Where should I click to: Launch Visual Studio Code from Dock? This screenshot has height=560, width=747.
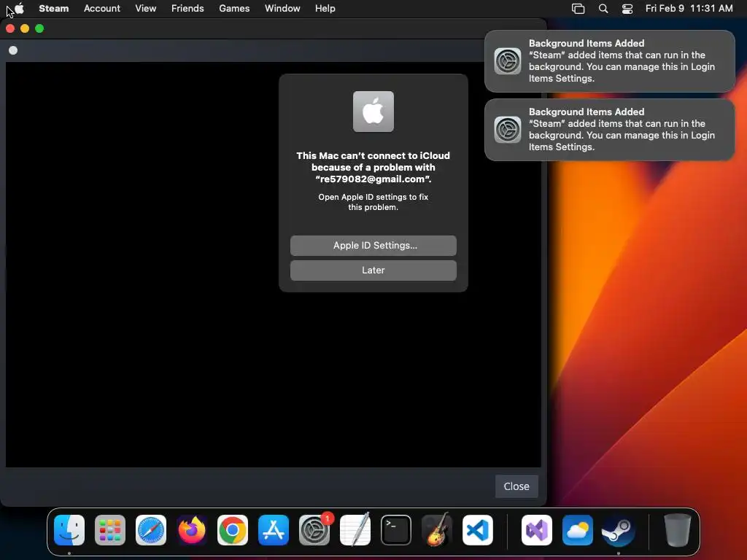pyautogui.click(x=478, y=530)
